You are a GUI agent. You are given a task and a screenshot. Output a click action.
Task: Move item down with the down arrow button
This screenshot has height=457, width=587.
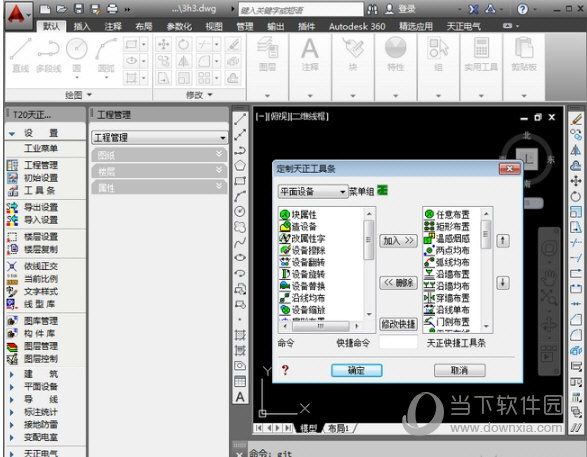[503, 283]
